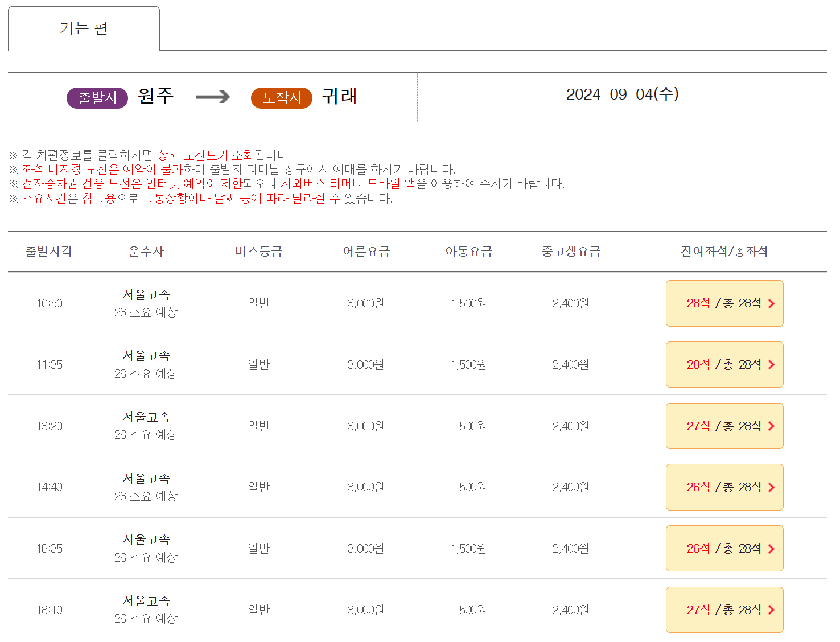Viewport: 840px width, 642px height.
Task: Click the arrow between 원주 and 귀래
Action: coord(212,97)
